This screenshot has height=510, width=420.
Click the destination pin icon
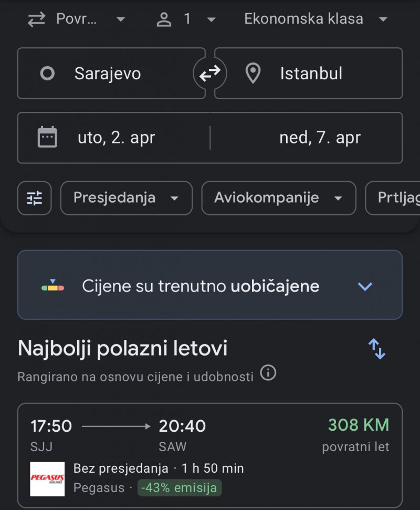[x=253, y=73]
